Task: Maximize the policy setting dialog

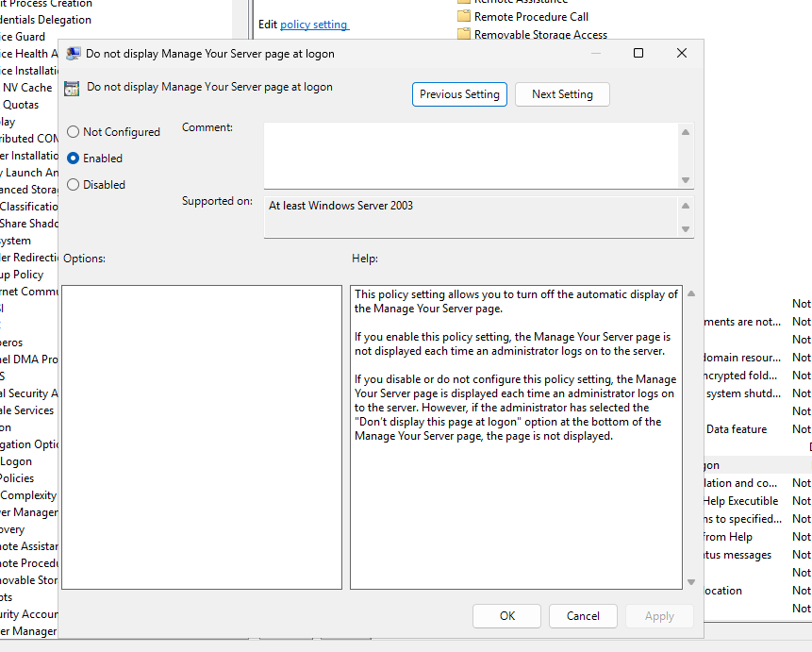Action: pos(638,54)
